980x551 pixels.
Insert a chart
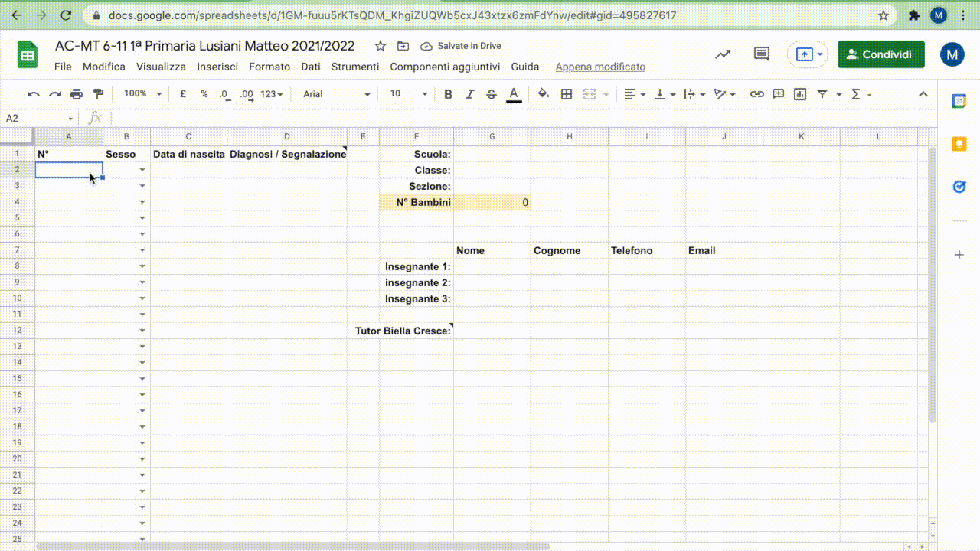click(800, 94)
